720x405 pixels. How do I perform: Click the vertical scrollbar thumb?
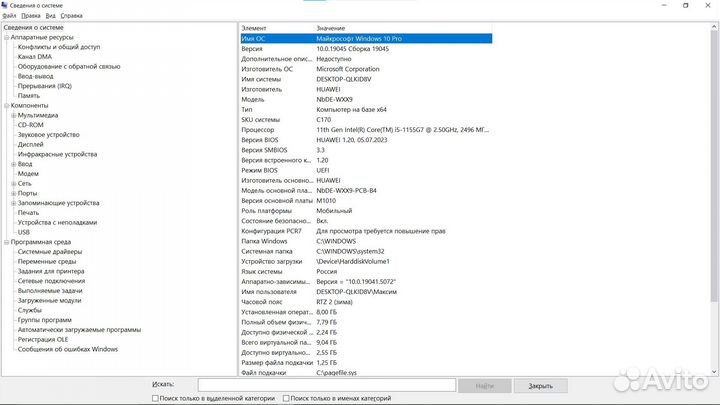point(714,165)
